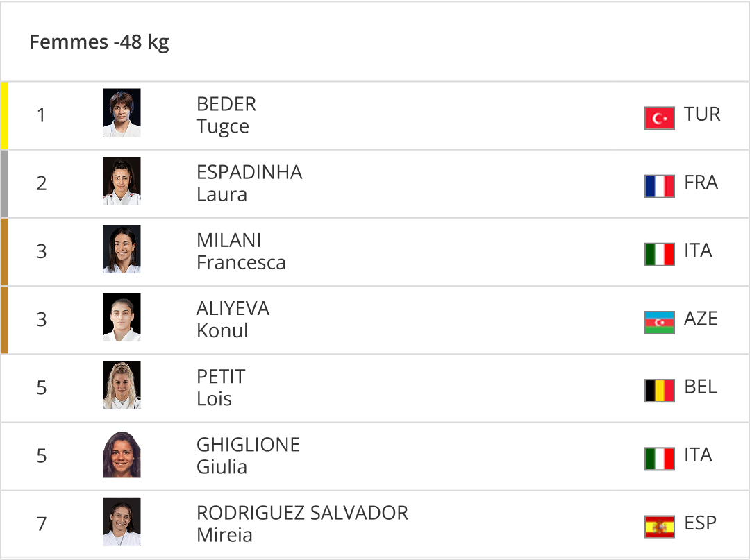Screen dimensions: 750x560
Task: Click the Azerbaijan flag icon
Action: point(659,322)
